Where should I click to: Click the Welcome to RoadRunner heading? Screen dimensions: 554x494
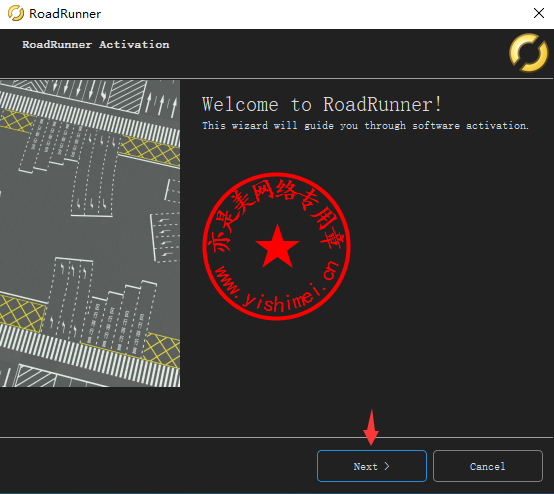322,105
